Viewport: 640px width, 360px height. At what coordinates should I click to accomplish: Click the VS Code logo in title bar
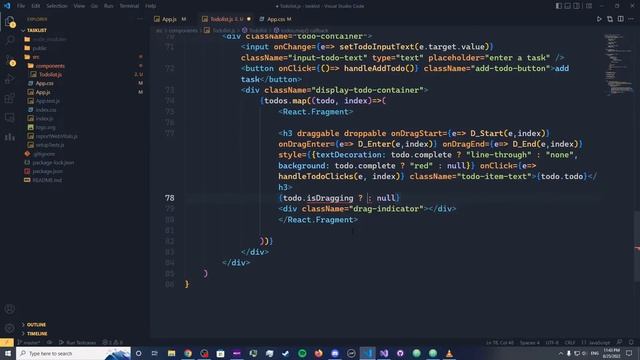click(7, 6)
